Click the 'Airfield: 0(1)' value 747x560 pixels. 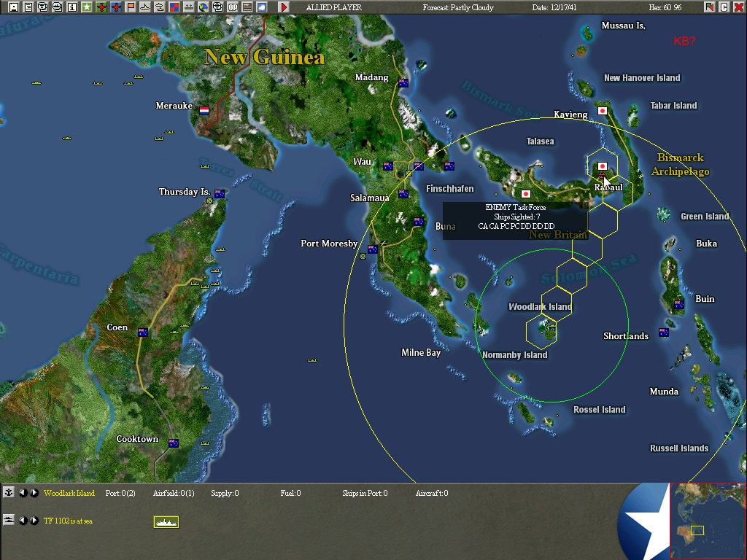coord(174,493)
